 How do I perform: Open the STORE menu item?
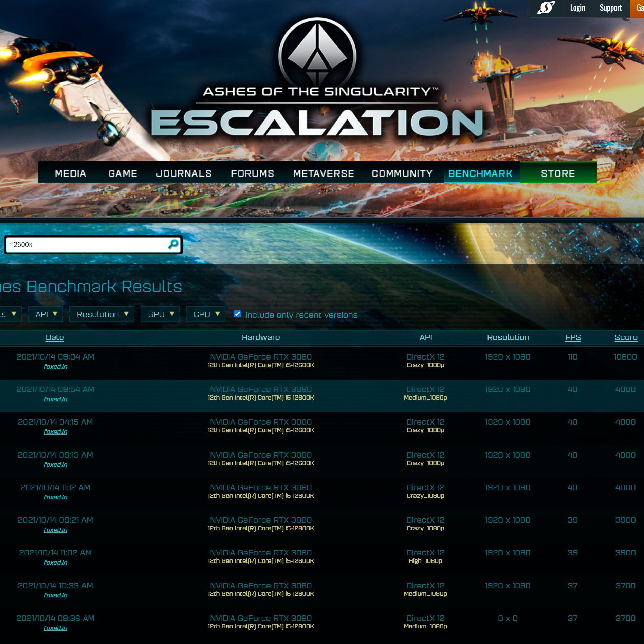[558, 173]
